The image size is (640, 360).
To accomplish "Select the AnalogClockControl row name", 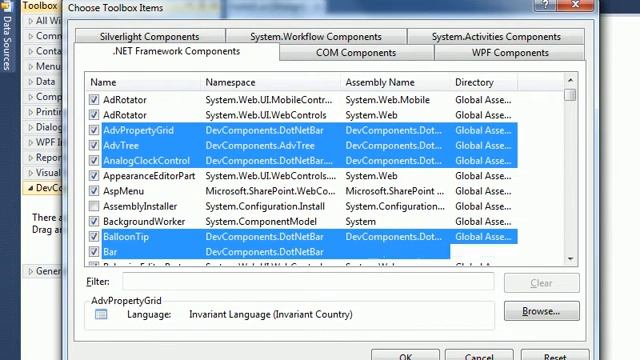I will click(x=147, y=160).
